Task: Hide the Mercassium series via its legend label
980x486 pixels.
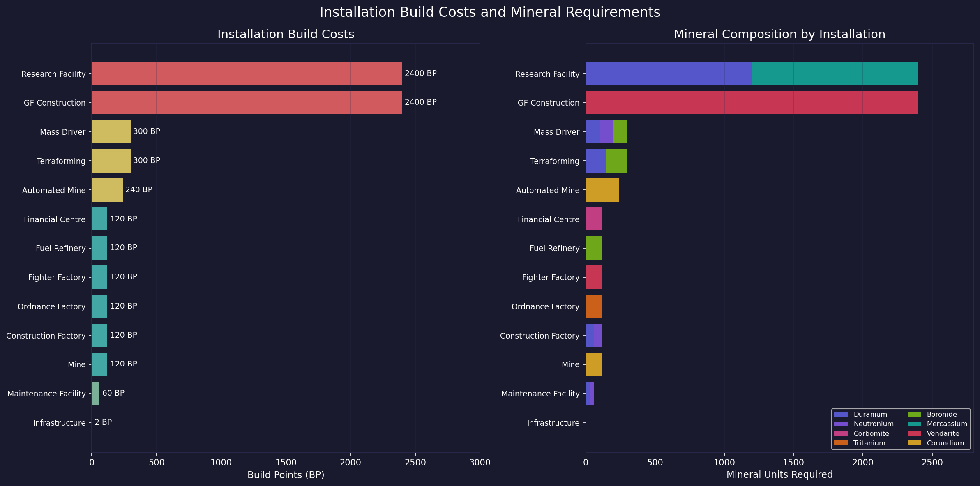Action: click(947, 424)
